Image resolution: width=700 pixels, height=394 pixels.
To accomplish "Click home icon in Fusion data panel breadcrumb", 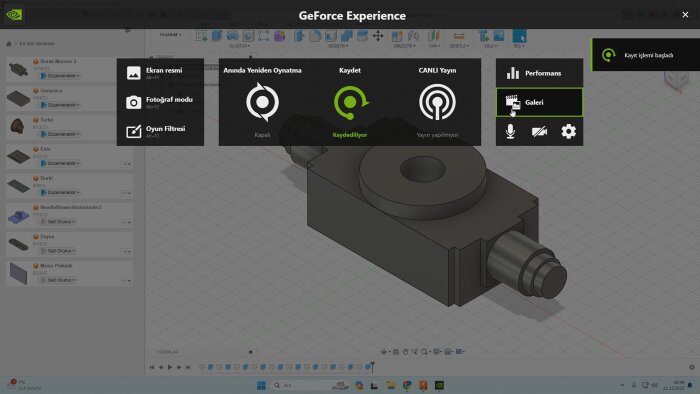I will click(8, 44).
